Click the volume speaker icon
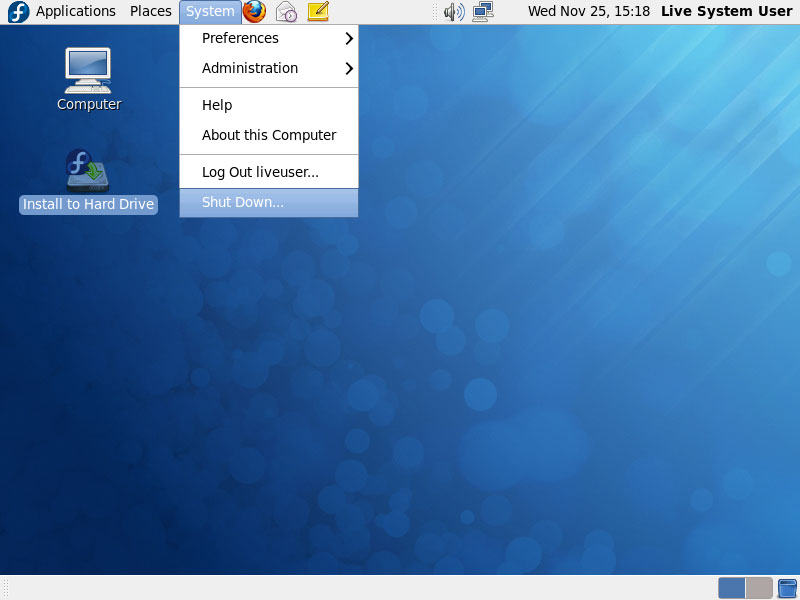Image resolution: width=800 pixels, height=600 pixels. pos(454,12)
